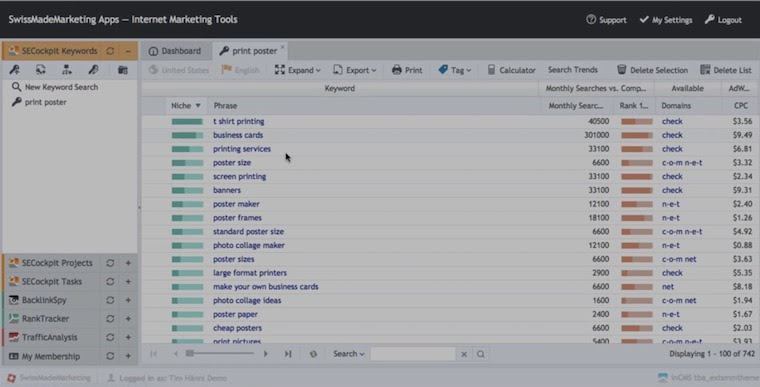Open the BacklinkSpy panel

point(44,300)
